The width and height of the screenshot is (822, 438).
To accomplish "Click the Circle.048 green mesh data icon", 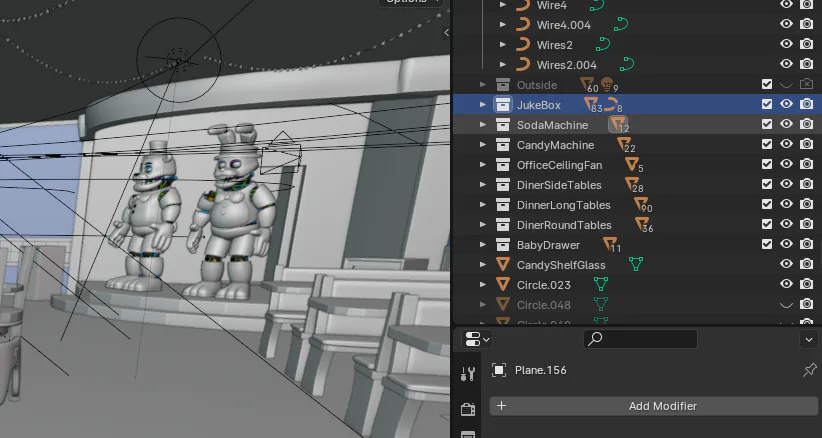I will point(601,304).
